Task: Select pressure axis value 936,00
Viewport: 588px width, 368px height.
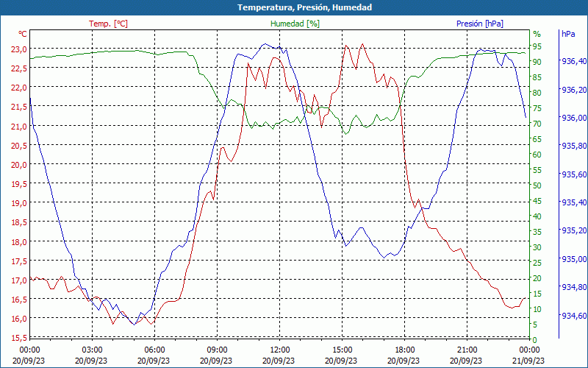Action: [574, 118]
